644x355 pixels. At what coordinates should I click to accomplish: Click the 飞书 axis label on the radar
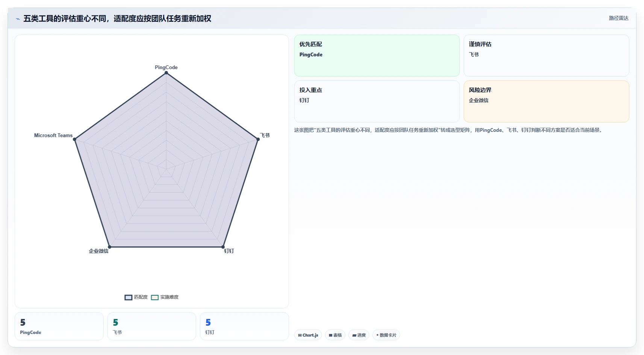pos(265,135)
